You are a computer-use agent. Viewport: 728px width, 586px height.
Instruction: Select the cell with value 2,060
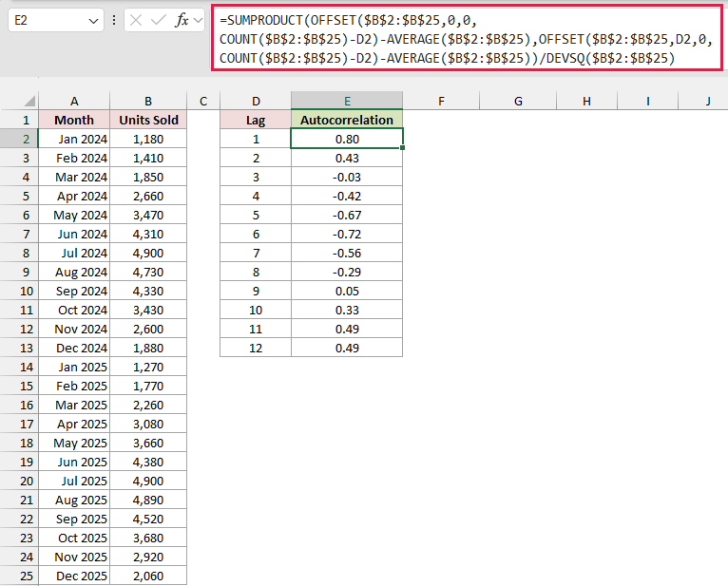(148, 576)
